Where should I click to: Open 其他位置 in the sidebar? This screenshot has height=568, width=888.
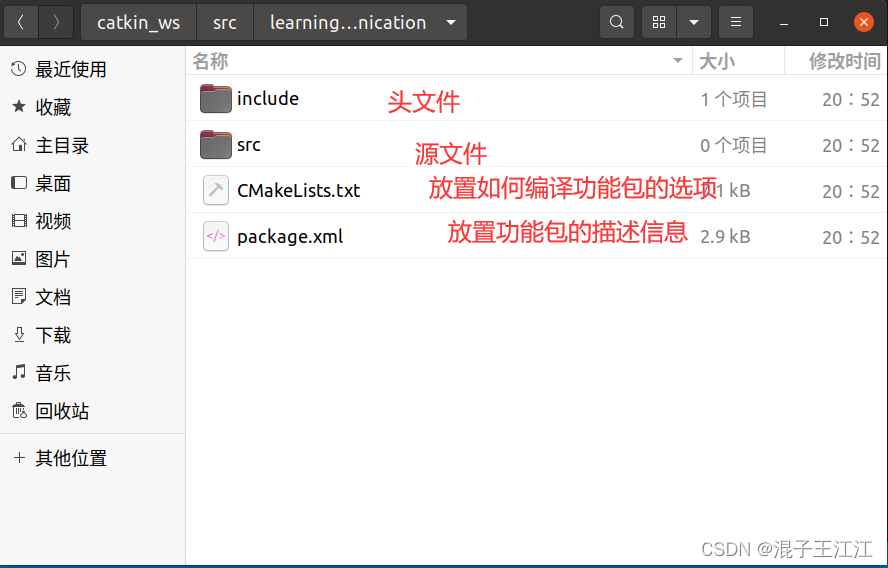click(71, 458)
